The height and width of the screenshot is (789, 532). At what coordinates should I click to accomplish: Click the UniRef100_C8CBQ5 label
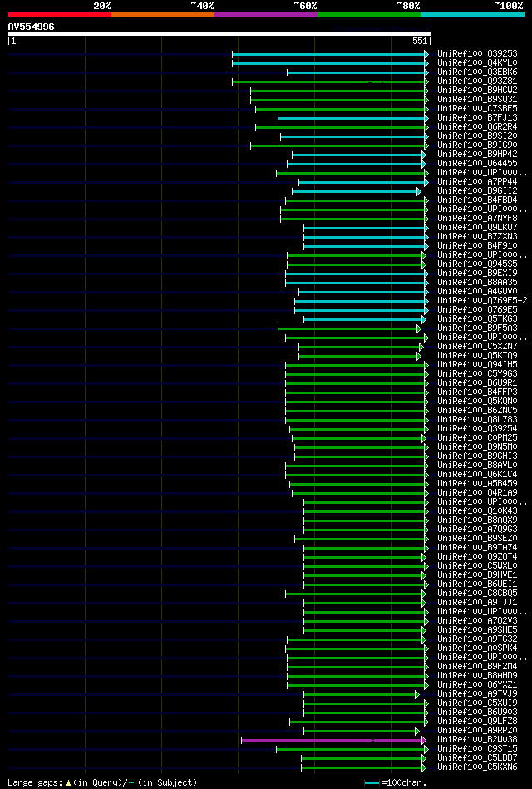pyautogui.click(x=478, y=594)
